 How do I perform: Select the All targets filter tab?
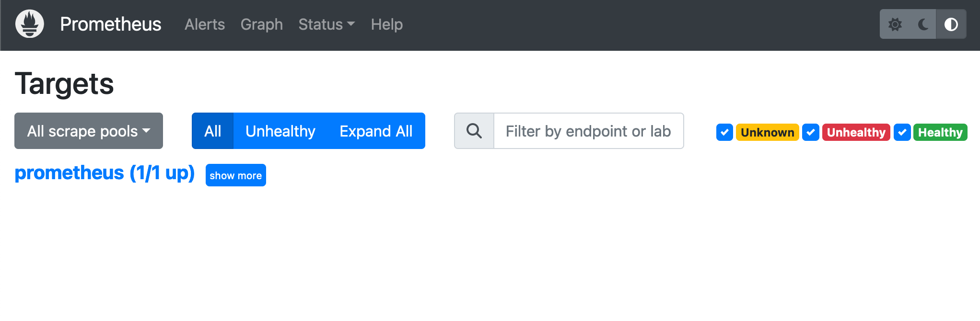point(212,130)
